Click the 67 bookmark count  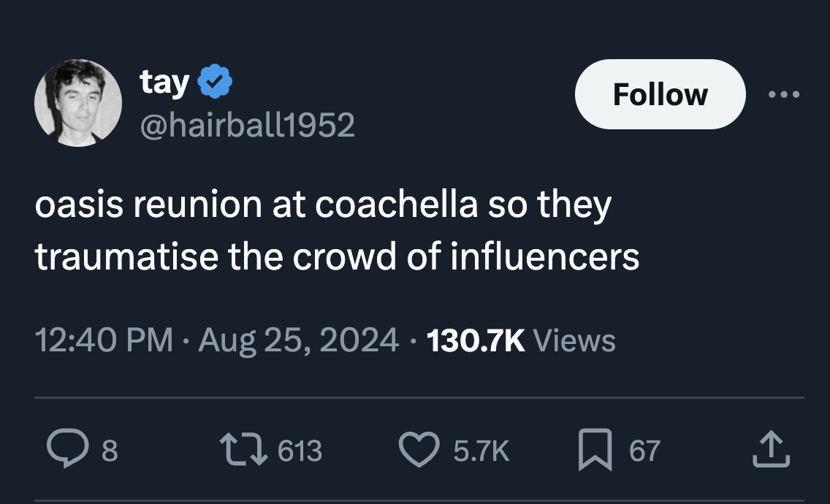point(646,451)
